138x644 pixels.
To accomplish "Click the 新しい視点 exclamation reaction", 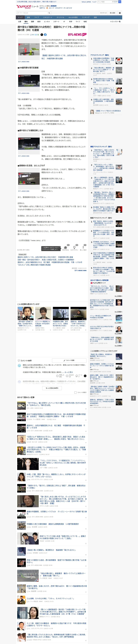I will click(83, 247).
